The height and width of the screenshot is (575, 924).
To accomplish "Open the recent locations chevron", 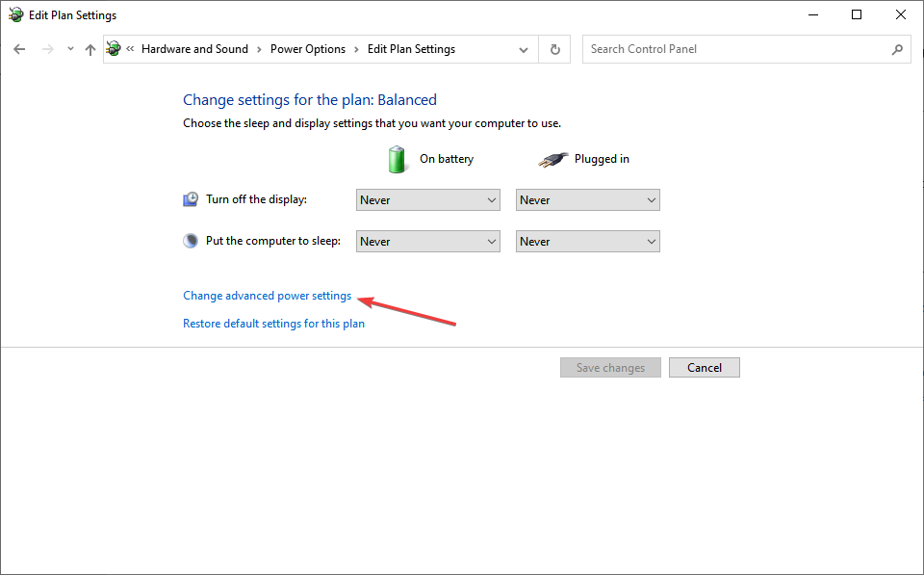I will [70, 49].
